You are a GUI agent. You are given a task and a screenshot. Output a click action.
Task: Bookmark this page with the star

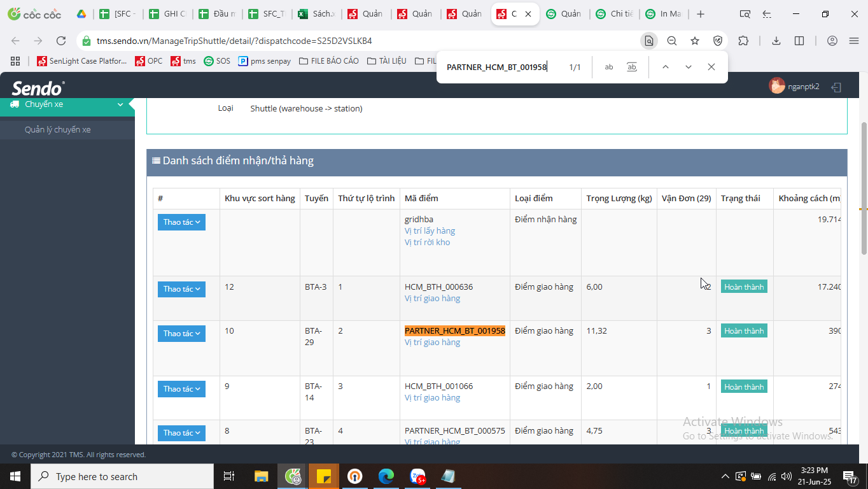(695, 41)
